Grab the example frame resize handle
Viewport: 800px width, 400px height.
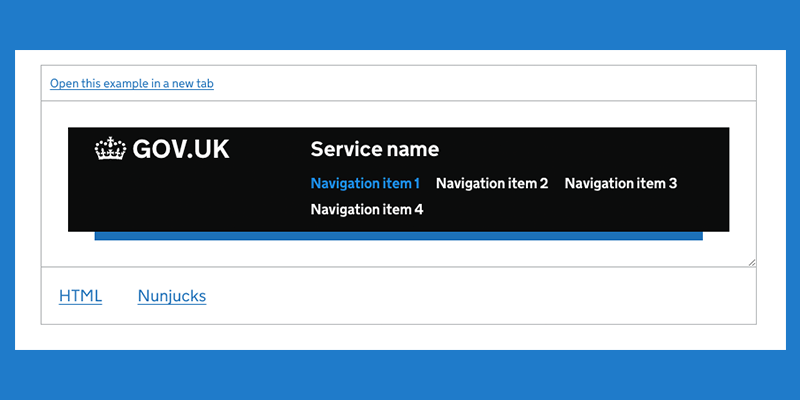[752, 262]
